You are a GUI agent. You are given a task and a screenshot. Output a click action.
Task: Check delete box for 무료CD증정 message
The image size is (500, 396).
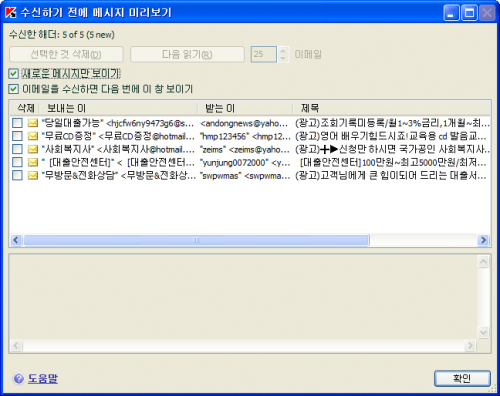[17, 136]
